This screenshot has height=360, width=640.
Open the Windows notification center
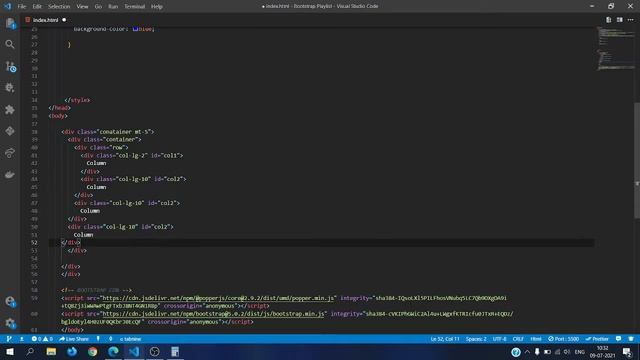[x=627, y=351]
